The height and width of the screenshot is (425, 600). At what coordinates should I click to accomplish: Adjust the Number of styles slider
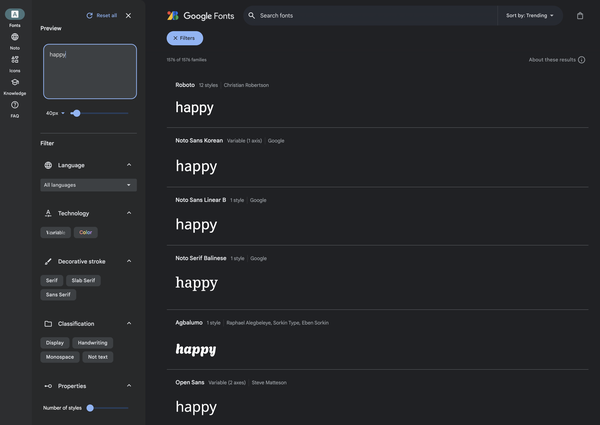[x=90, y=408]
